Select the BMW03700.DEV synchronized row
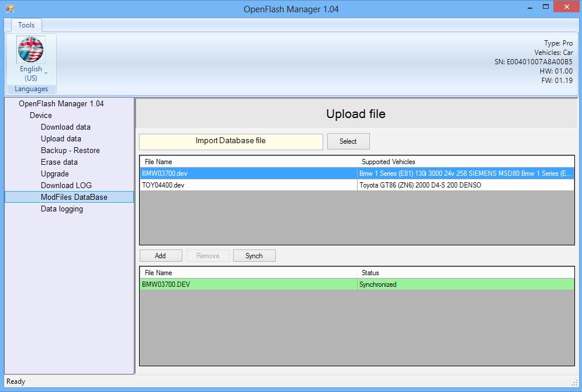 (x=356, y=285)
